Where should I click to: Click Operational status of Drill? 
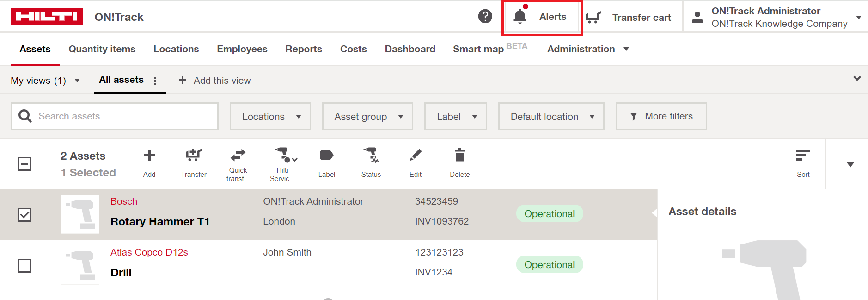coord(550,265)
